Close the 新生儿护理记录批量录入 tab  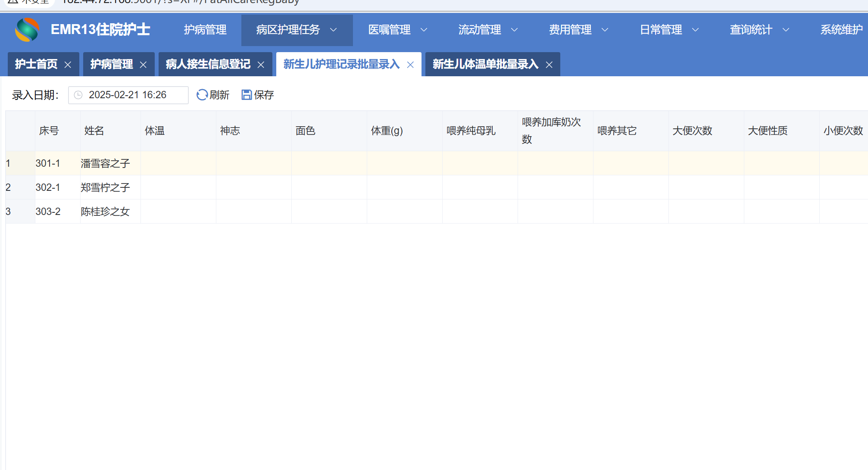tap(410, 65)
